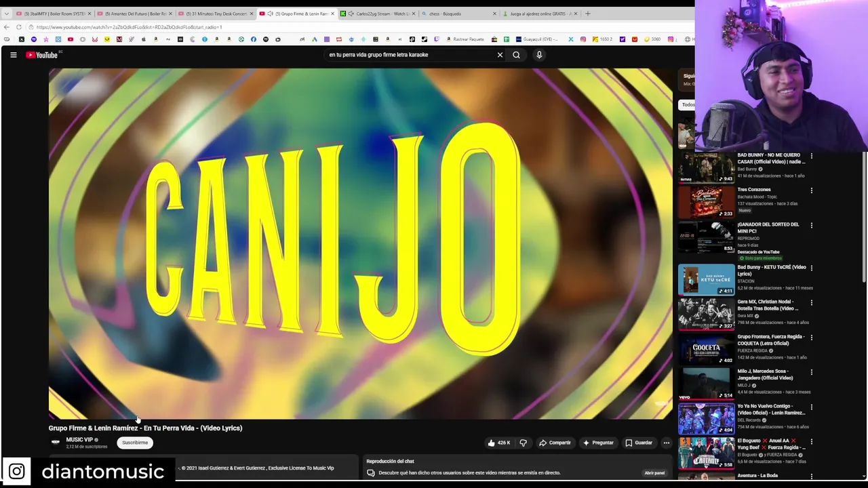Open KETU TeCRÉ video thumbnail

pyautogui.click(x=706, y=279)
